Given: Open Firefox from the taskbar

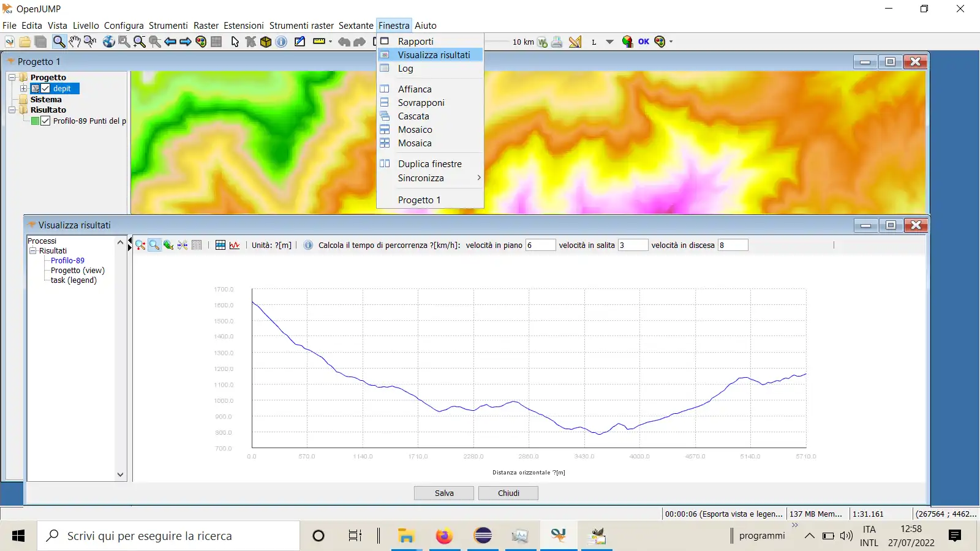Looking at the screenshot, I should click(444, 536).
